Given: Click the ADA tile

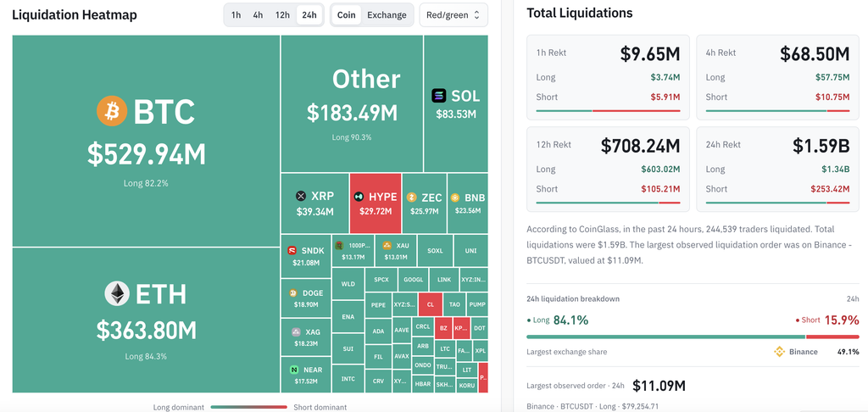Looking at the screenshot, I should point(378,331).
